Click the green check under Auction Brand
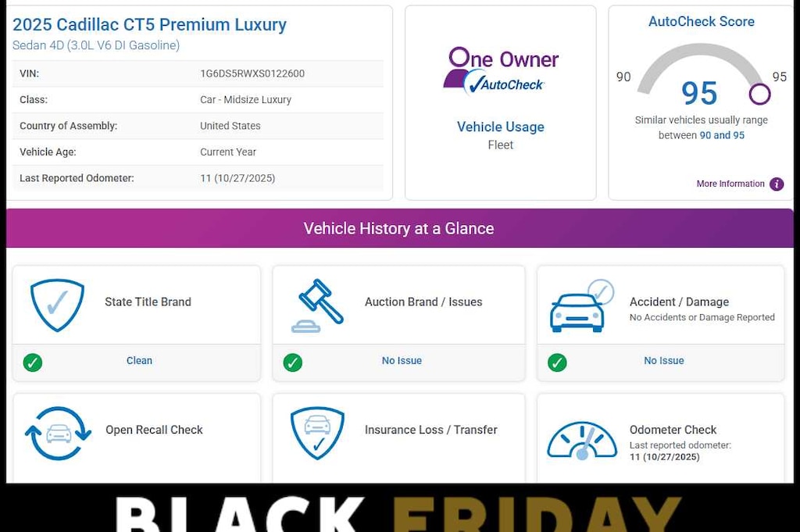Viewport: 800px width, 532px height. 293,362
